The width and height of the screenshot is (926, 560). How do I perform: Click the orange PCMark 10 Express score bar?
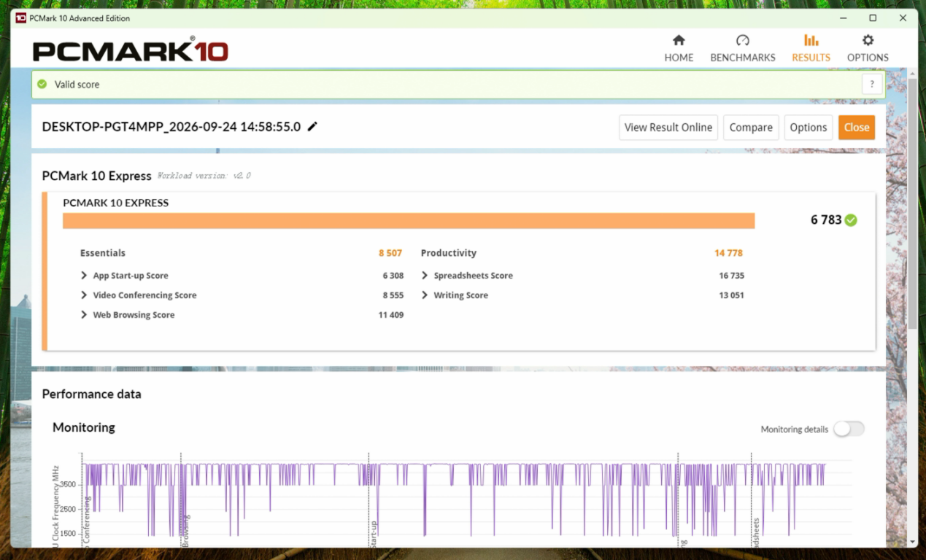click(409, 220)
